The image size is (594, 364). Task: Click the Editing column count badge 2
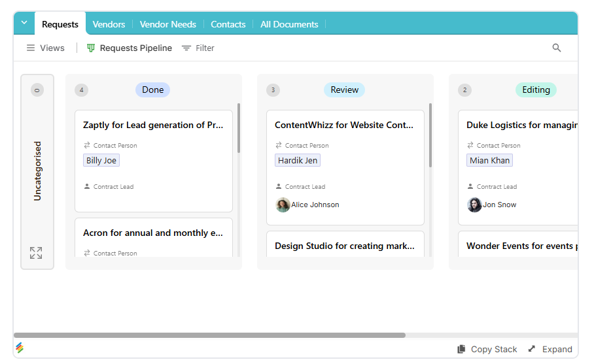tap(465, 90)
